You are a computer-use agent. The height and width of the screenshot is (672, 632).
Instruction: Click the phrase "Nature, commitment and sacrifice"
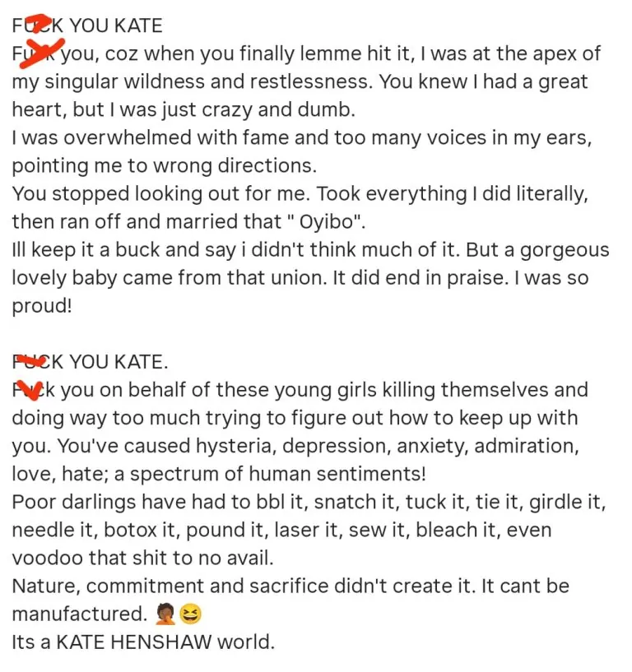click(150, 586)
